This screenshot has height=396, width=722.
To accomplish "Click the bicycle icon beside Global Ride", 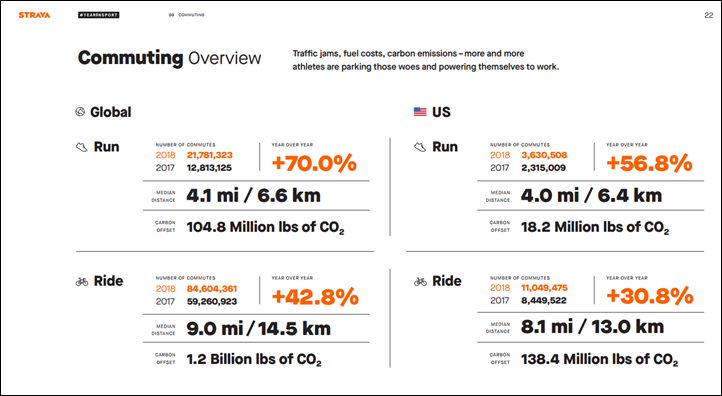I will coord(82,281).
